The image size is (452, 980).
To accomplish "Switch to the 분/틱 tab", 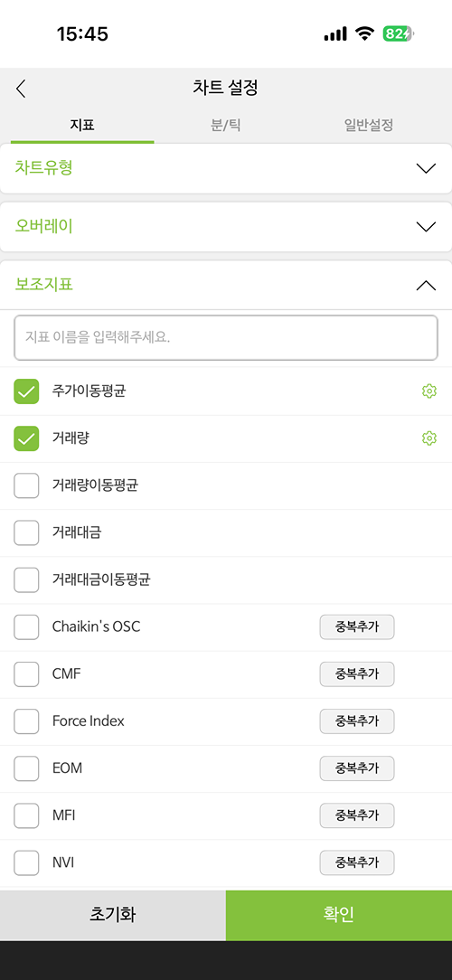I will click(226, 125).
